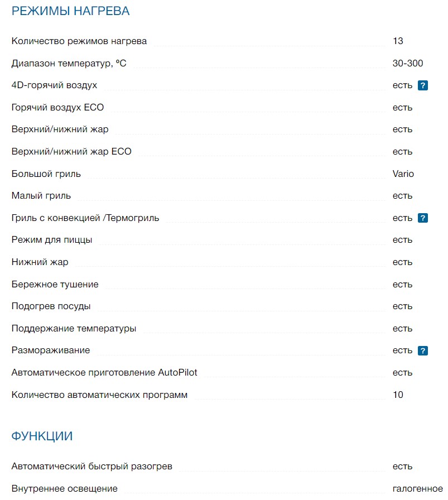Click the Количество автоматических программ label
Image resolution: width=448 pixels, height=500 pixels.
pos(99,395)
